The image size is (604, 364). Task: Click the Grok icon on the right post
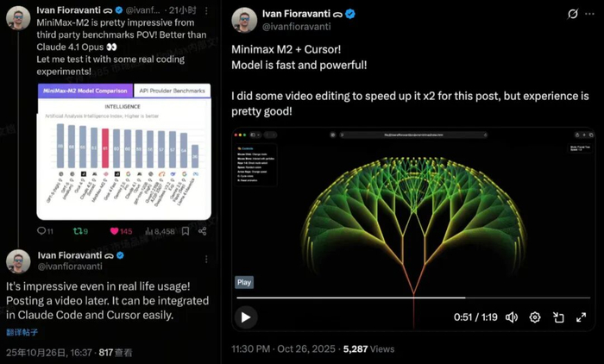pos(573,15)
